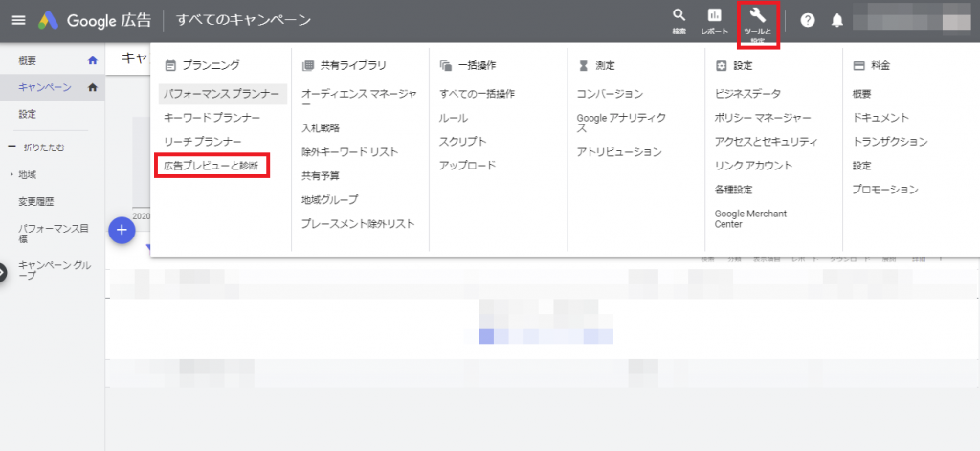Image resolution: width=980 pixels, height=451 pixels.
Task: Open 変更履歴 in the sidebar
Action: coord(35,202)
